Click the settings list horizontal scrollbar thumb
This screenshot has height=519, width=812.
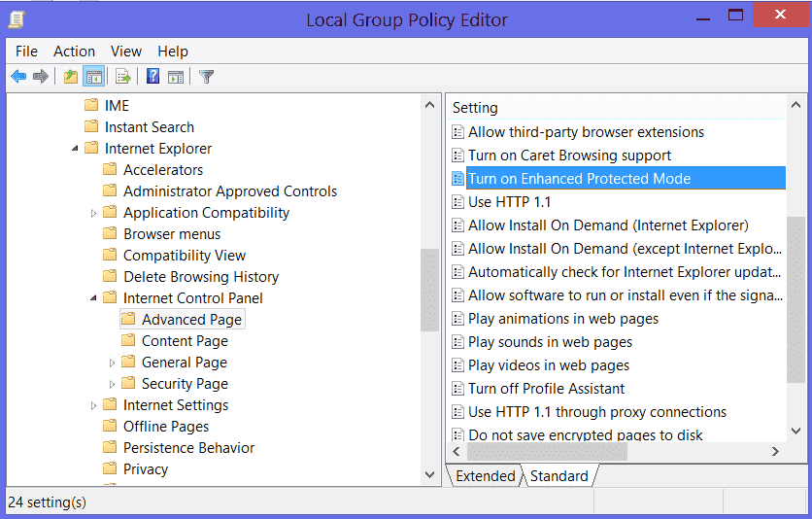[x=547, y=451]
